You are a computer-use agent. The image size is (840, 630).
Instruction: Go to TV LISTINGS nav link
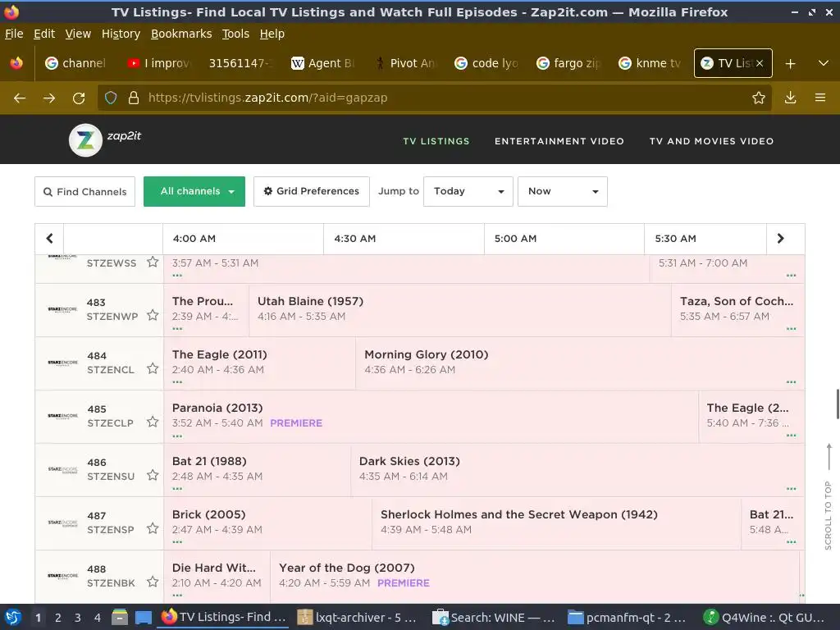(x=436, y=141)
